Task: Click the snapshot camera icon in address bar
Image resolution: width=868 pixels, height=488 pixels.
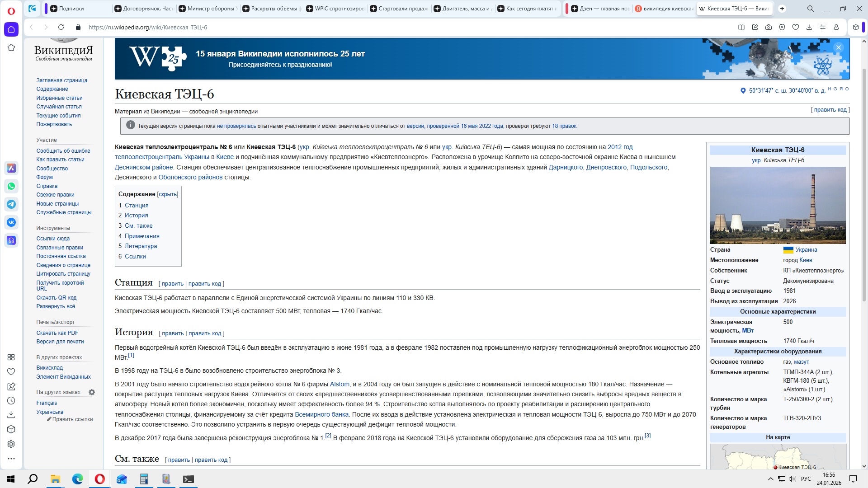Action: pos(769,27)
